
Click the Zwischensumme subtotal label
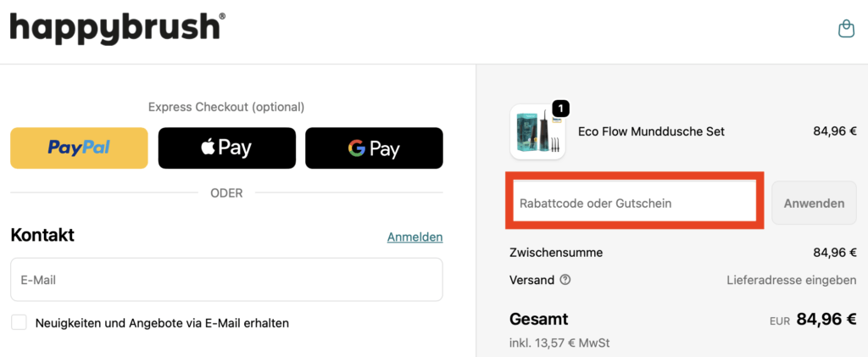[556, 253]
